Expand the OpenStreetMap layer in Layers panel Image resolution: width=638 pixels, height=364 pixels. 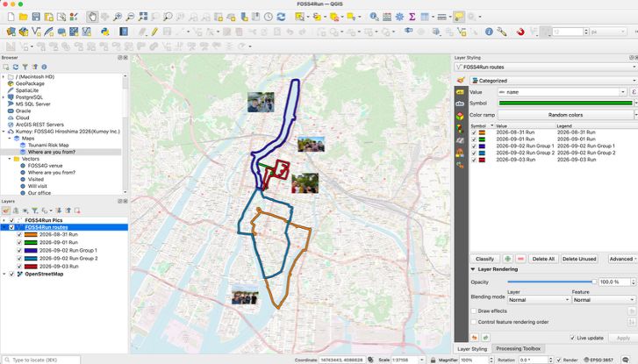click(x=4, y=275)
